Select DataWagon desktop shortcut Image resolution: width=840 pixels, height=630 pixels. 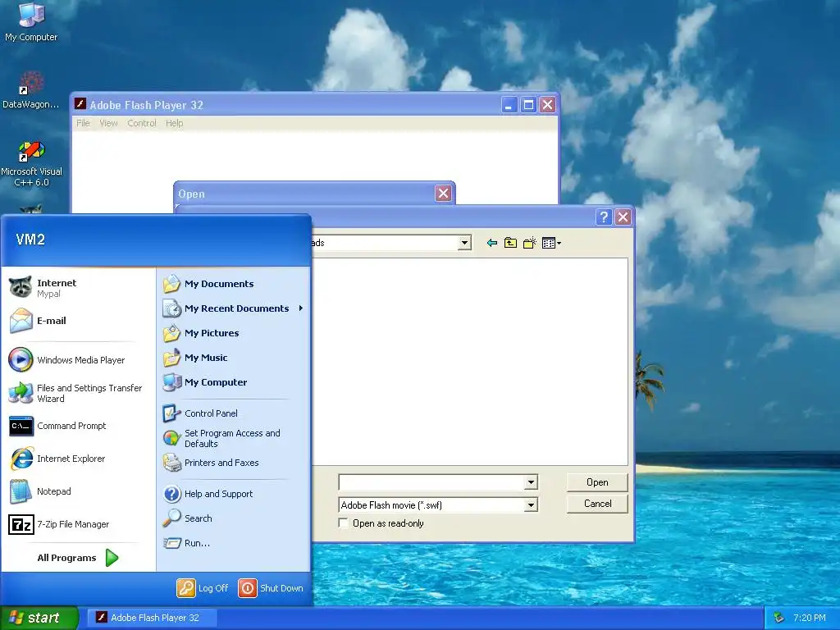click(x=31, y=90)
